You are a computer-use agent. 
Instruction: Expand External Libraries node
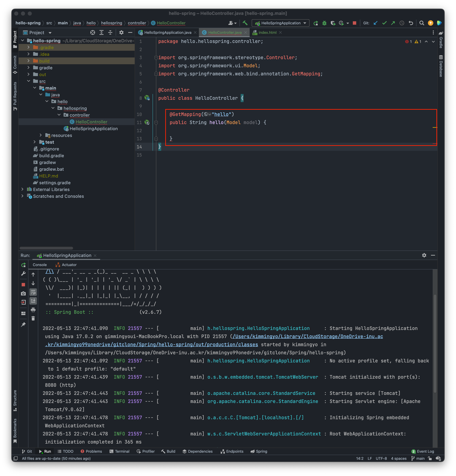pyautogui.click(x=22, y=189)
